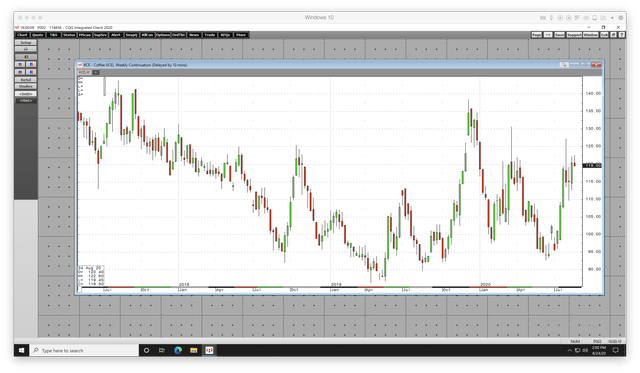The height and width of the screenshot is (373, 640).
Task: Expand the More toolbar menu
Action: (x=241, y=35)
